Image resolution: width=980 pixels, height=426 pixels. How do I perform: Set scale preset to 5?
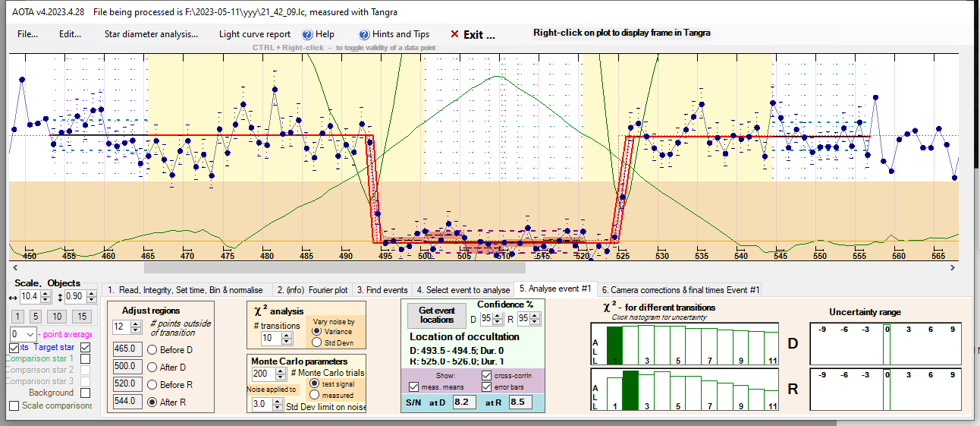36,316
